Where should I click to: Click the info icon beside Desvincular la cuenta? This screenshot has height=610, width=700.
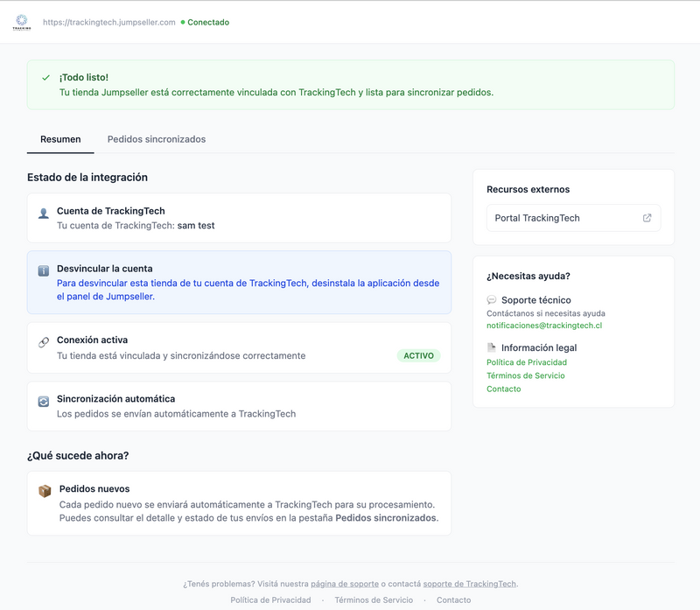[43, 270]
